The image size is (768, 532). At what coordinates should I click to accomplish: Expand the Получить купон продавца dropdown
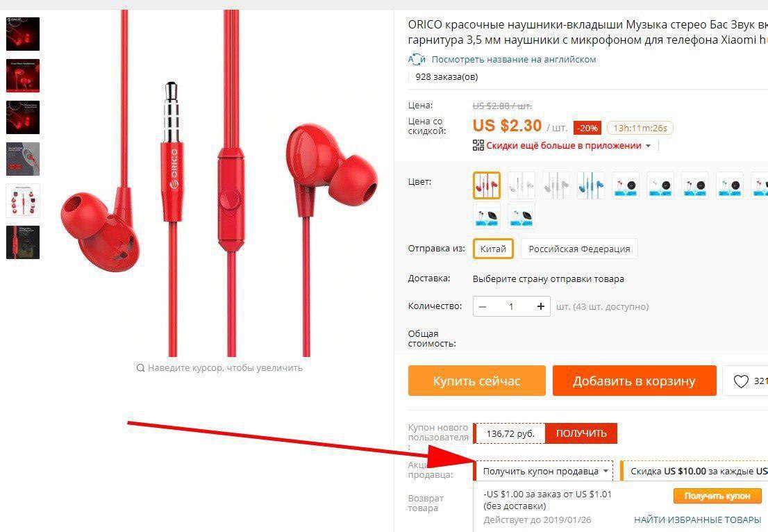pos(545,472)
